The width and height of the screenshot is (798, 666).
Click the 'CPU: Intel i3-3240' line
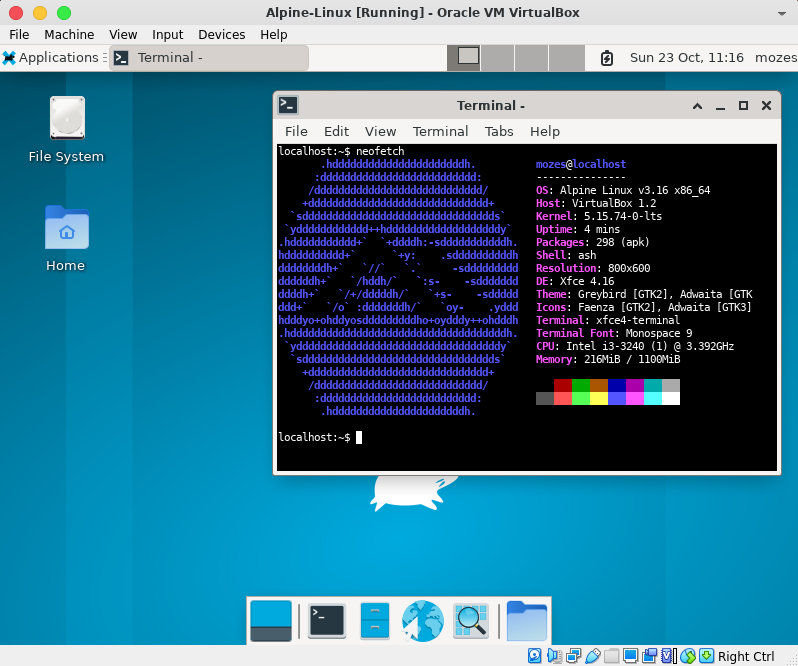(635, 346)
